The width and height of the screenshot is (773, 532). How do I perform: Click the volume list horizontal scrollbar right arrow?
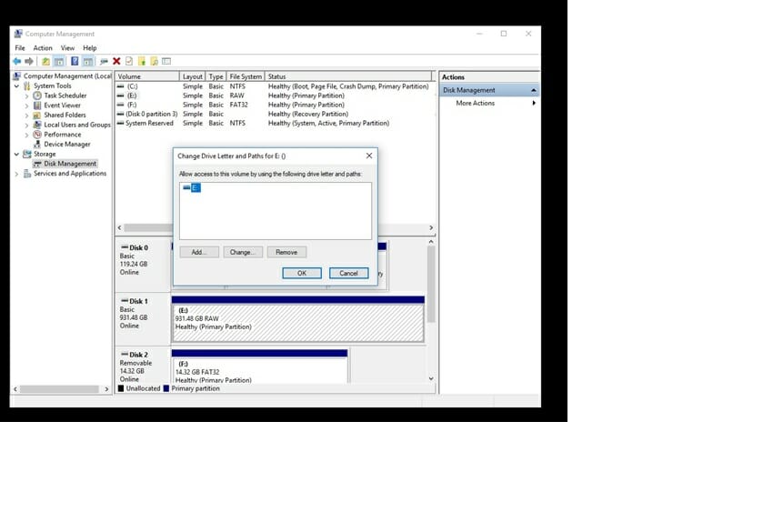(431, 227)
